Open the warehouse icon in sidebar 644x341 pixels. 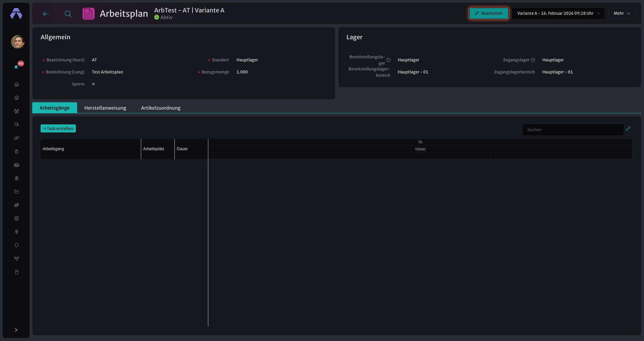pos(16,165)
